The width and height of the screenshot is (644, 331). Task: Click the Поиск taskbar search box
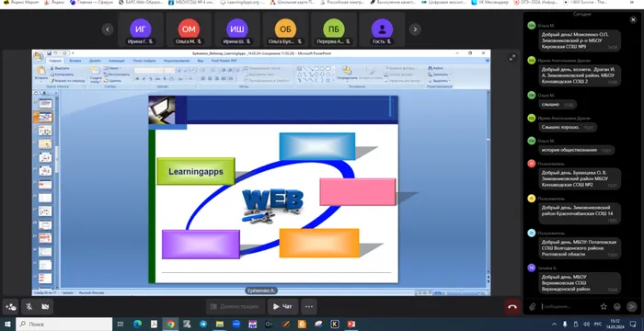[63, 324]
